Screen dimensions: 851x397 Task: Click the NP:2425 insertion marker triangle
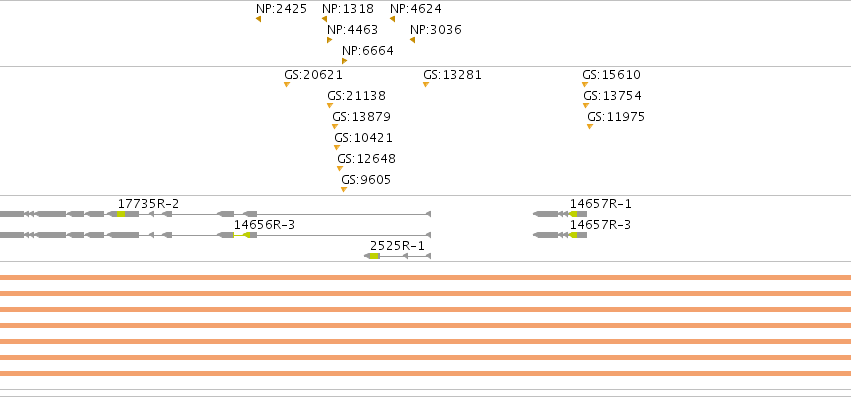(258, 19)
